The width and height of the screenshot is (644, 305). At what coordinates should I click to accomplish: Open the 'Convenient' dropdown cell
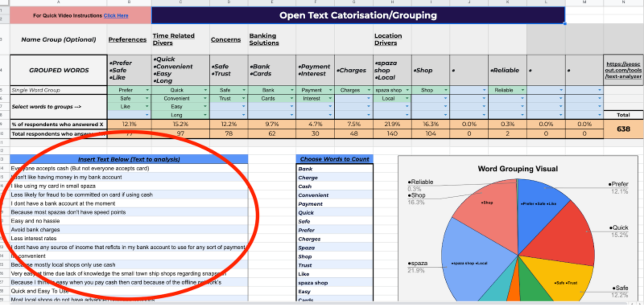click(180, 98)
